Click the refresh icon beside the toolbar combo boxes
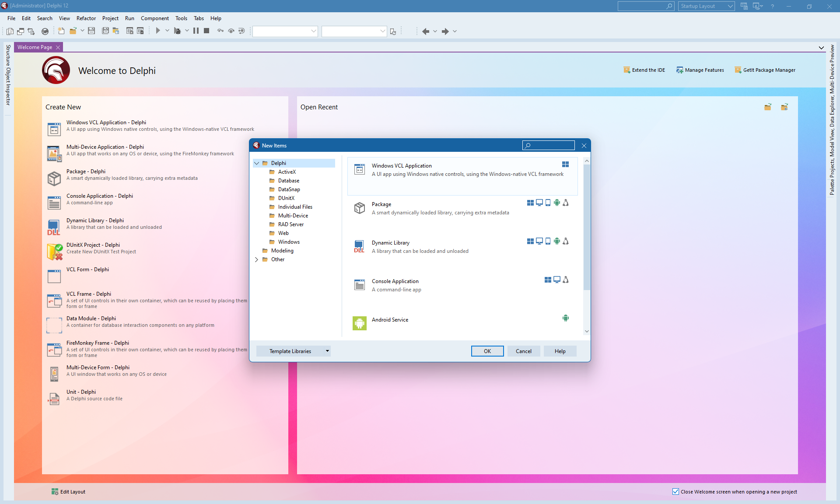This screenshot has height=504, width=840. click(393, 31)
